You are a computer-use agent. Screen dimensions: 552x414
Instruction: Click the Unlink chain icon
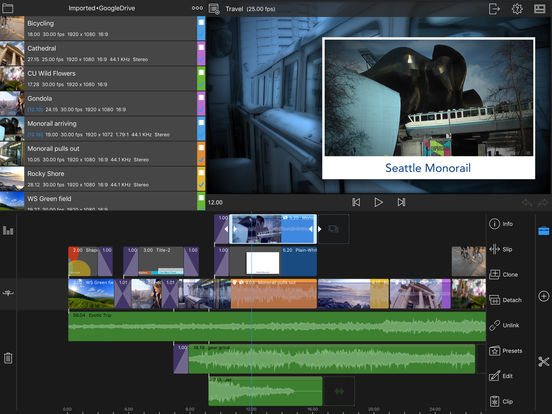pyautogui.click(x=494, y=325)
